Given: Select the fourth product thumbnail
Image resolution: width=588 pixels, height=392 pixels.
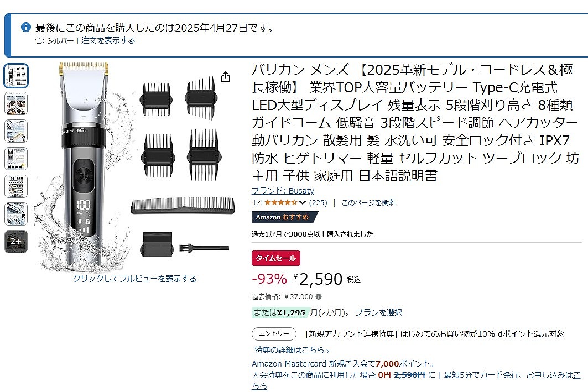Looking at the screenshot, I should (16, 159).
